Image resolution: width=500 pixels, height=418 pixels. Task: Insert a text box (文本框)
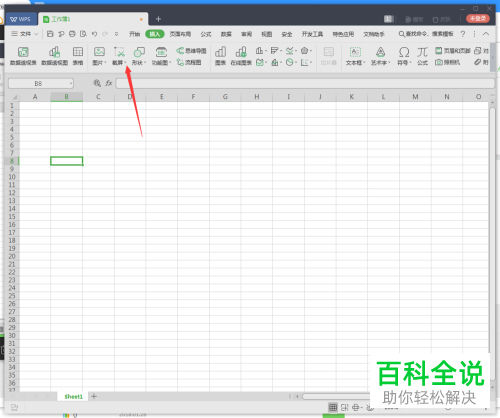coord(355,55)
